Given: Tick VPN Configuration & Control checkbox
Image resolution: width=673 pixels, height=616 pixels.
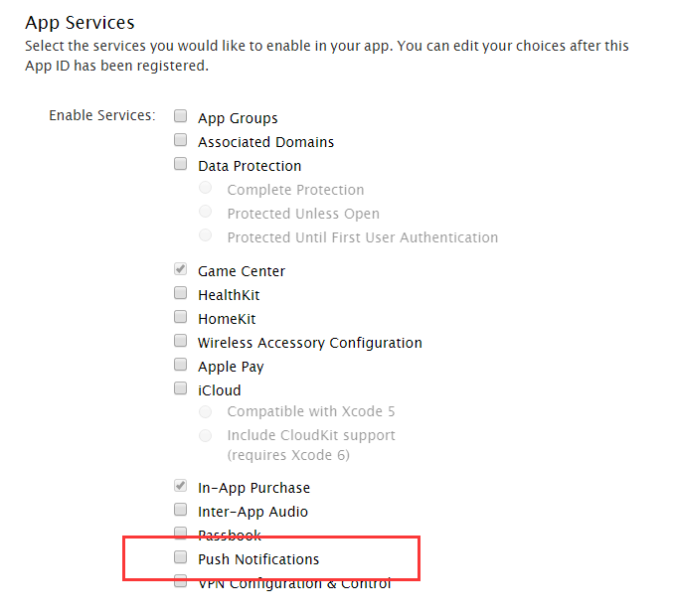Looking at the screenshot, I should tap(181, 582).
